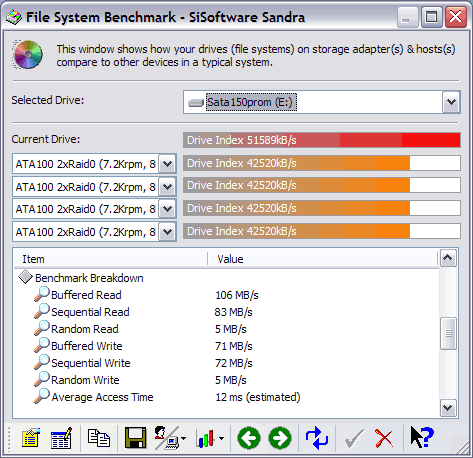Image resolution: width=473 pixels, height=458 pixels.
Task: Click the 83 MB/s value
Action: (233, 312)
